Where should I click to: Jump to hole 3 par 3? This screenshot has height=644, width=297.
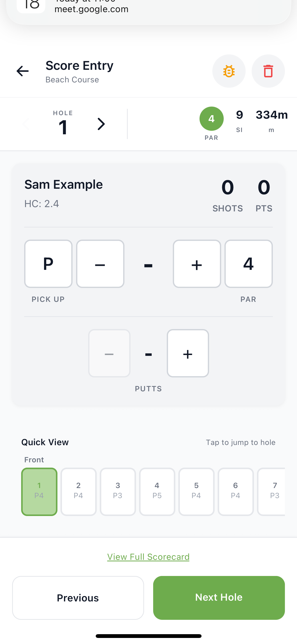click(118, 492)
